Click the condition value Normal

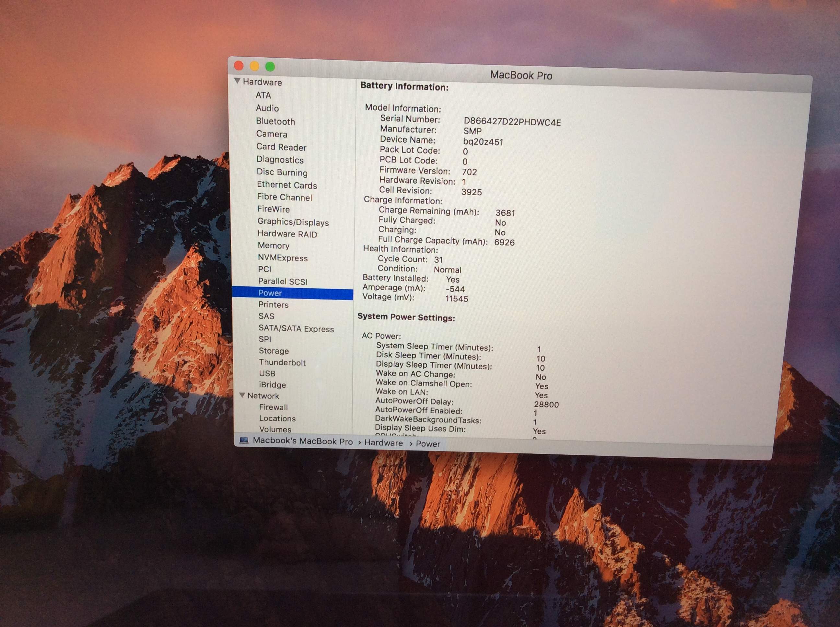pyautogui.click(x=447, y=270)
